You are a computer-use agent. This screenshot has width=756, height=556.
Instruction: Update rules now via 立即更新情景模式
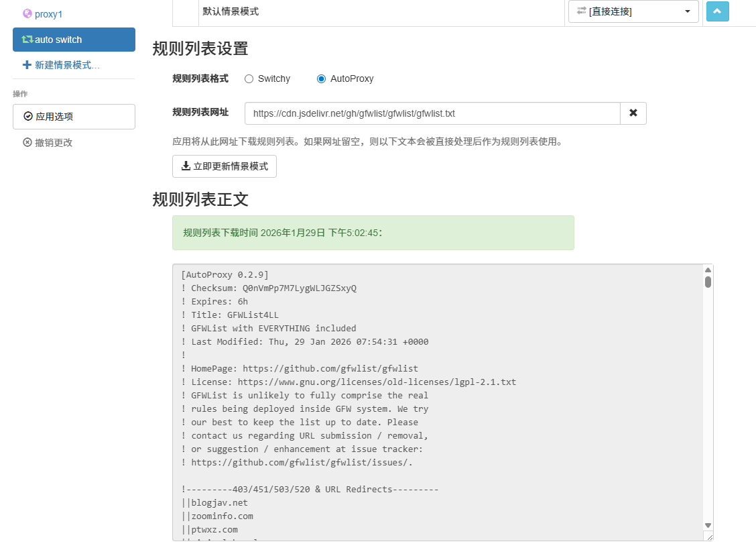pyautogui.click(x=224, y=166)
